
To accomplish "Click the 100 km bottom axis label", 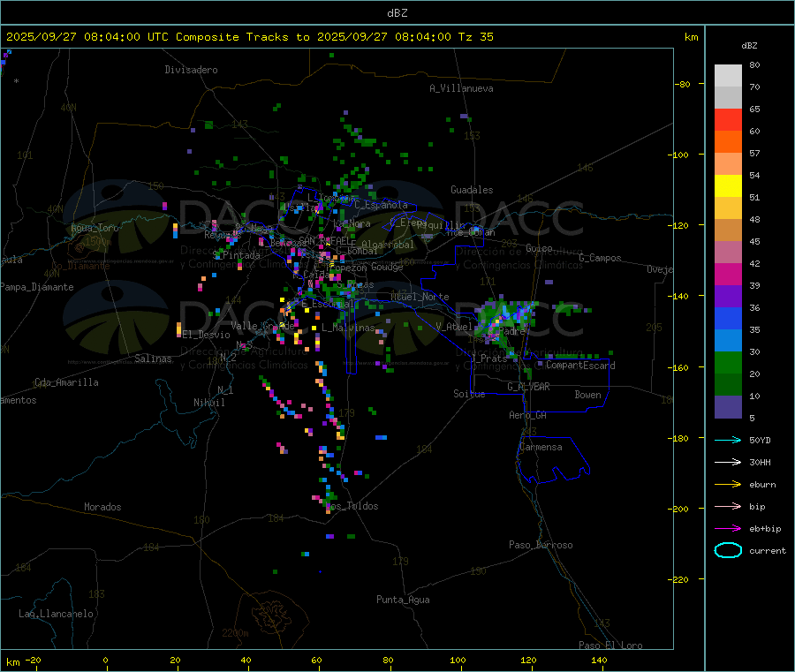I will 458,660.
